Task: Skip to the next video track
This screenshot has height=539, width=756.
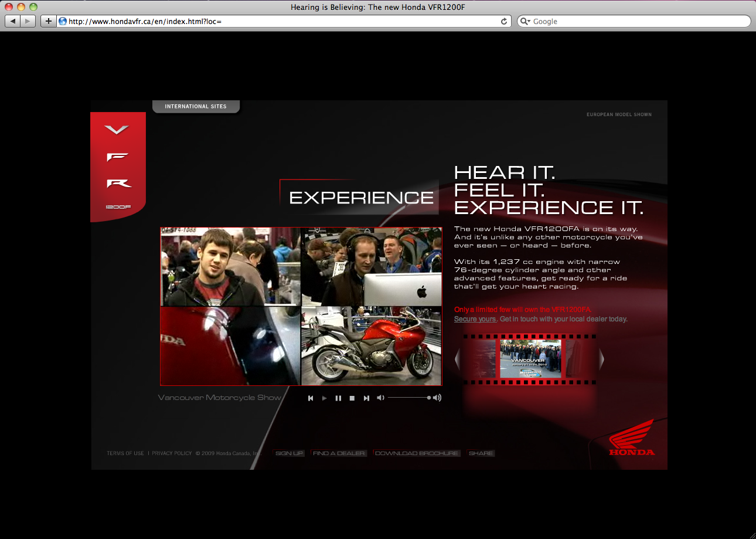Action: (x=366, y=398)
